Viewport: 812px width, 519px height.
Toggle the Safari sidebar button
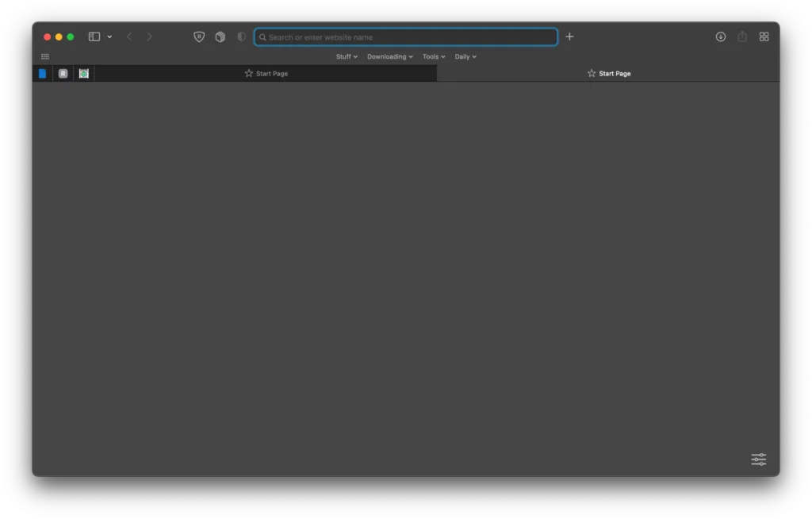coord(94,37)
